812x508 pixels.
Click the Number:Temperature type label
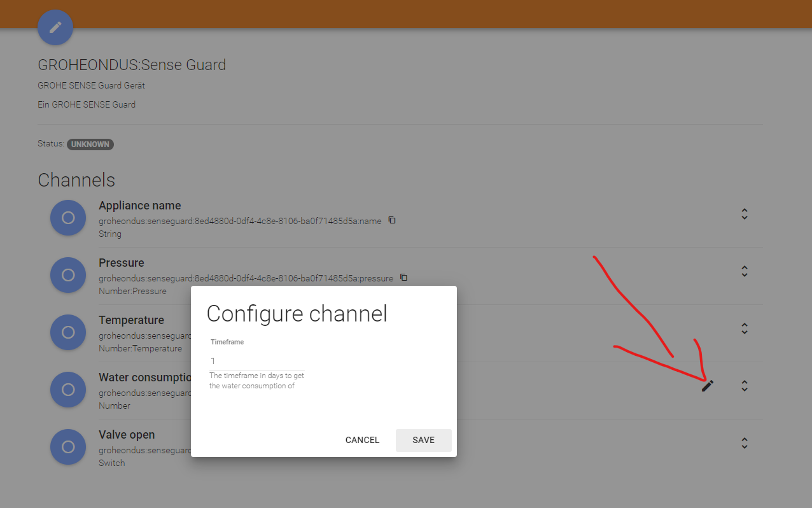point(140,348)
